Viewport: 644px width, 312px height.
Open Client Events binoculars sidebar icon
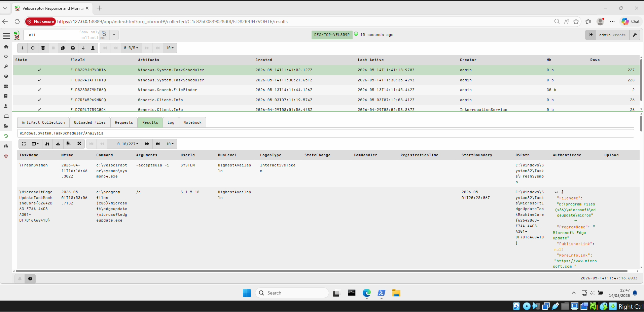click(x=6, y=146)
